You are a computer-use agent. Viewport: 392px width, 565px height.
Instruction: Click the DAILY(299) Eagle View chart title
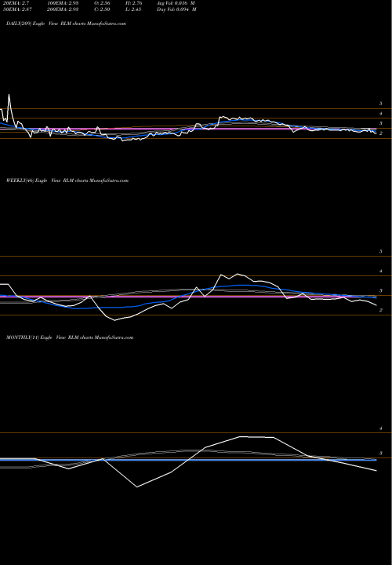point(66,24)
